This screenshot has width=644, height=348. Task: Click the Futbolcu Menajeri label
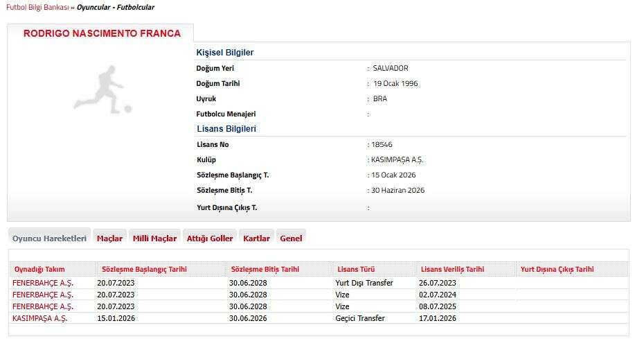click(226, 114)
